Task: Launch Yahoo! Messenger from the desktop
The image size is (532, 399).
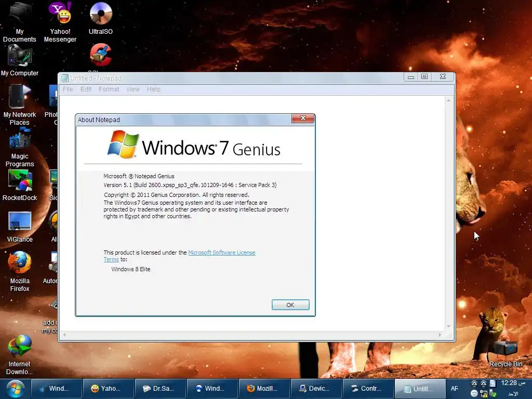Action: [x=60, y=22]
